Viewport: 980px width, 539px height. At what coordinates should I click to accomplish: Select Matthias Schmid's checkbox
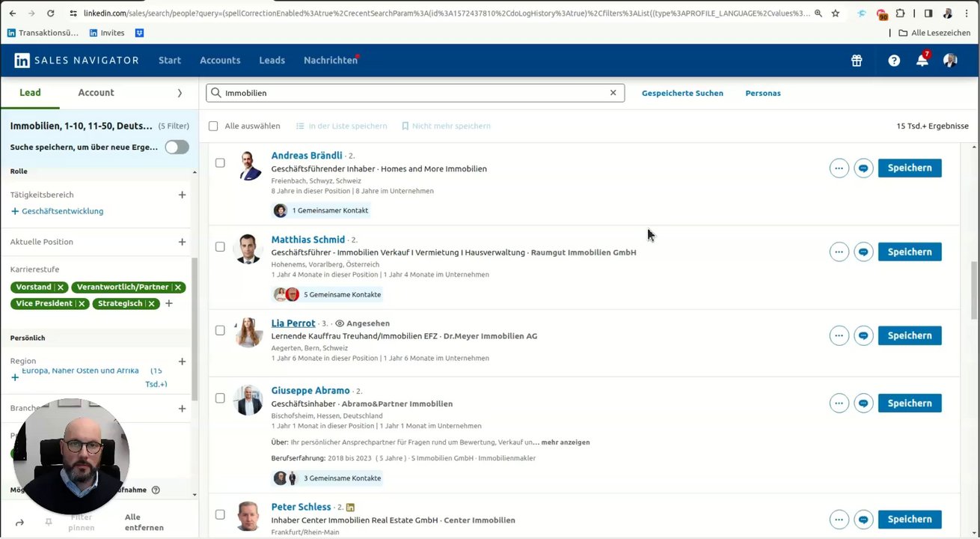click(x=220, y=246)
